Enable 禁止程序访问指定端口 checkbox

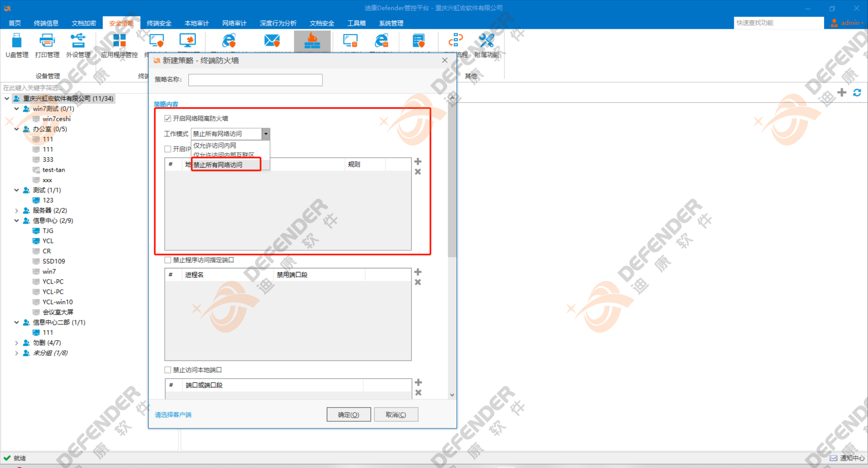click(167, 260)
